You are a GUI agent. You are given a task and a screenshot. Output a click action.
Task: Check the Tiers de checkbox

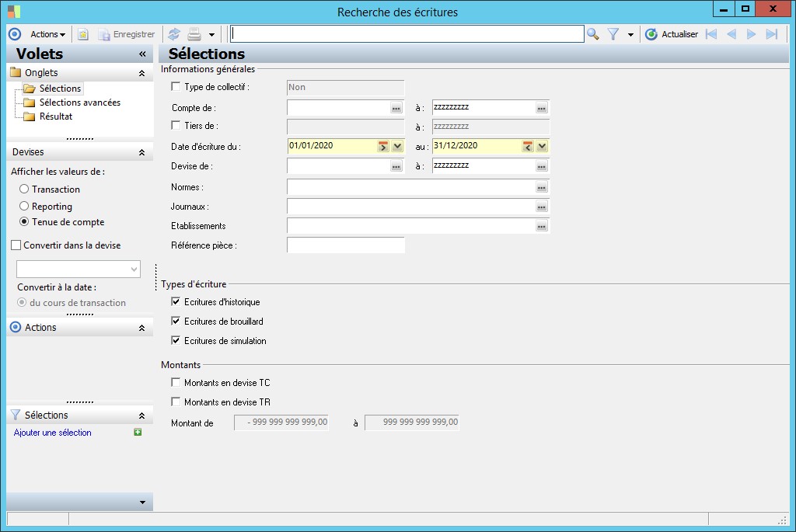click(176, 125)
